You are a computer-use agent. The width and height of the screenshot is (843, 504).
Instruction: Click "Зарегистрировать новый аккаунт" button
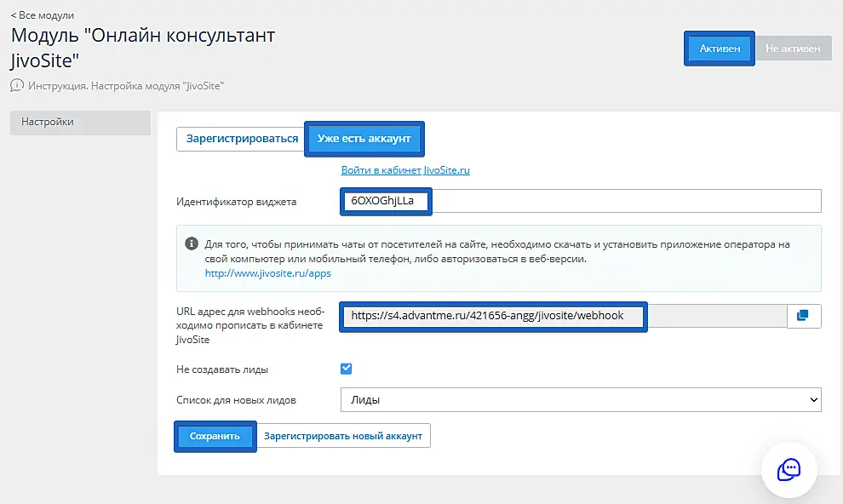click(x=342, y=436)
